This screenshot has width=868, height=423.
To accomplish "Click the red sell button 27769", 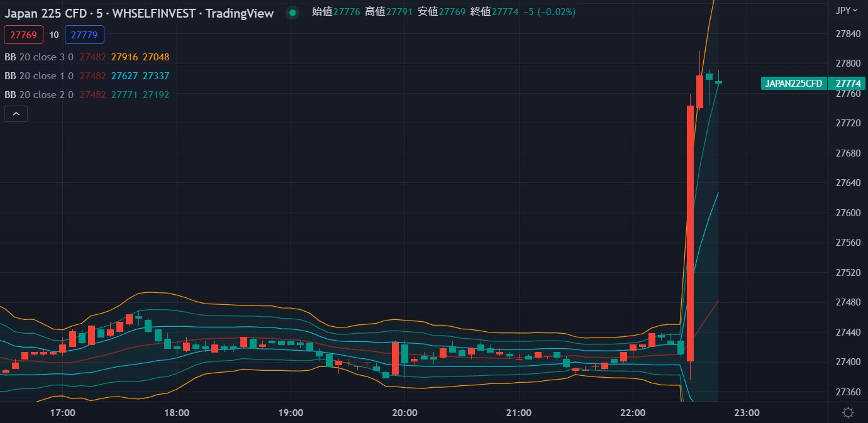I will tap(23, 35).
